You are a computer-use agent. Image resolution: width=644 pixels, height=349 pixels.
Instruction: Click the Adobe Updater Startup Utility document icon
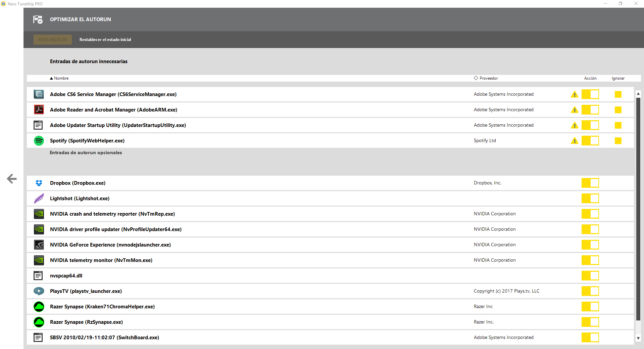38,125
